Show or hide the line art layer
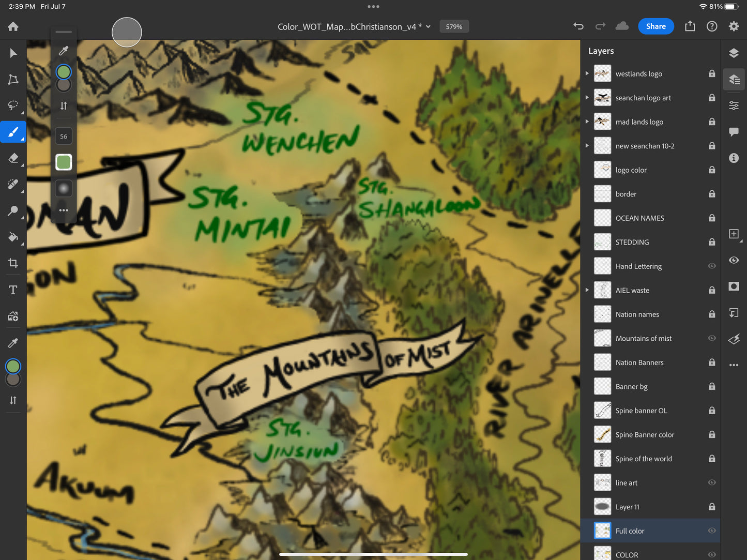This screenshot has width=747, height=560. (712, 482)
